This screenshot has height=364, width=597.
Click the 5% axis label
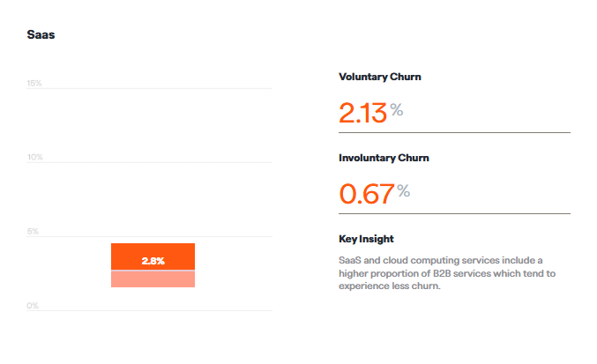[33, 231]
